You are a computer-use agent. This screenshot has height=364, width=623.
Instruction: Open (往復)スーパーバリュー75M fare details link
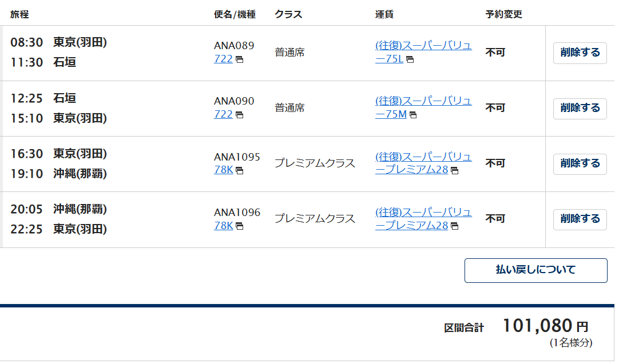tap(423, 107)
